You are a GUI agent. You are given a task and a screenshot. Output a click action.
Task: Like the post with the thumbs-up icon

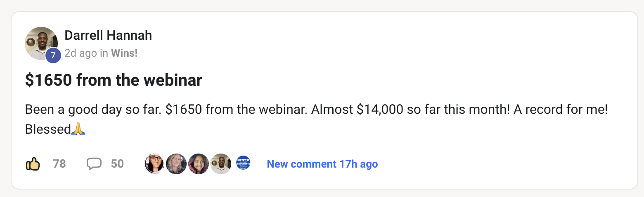33,164
